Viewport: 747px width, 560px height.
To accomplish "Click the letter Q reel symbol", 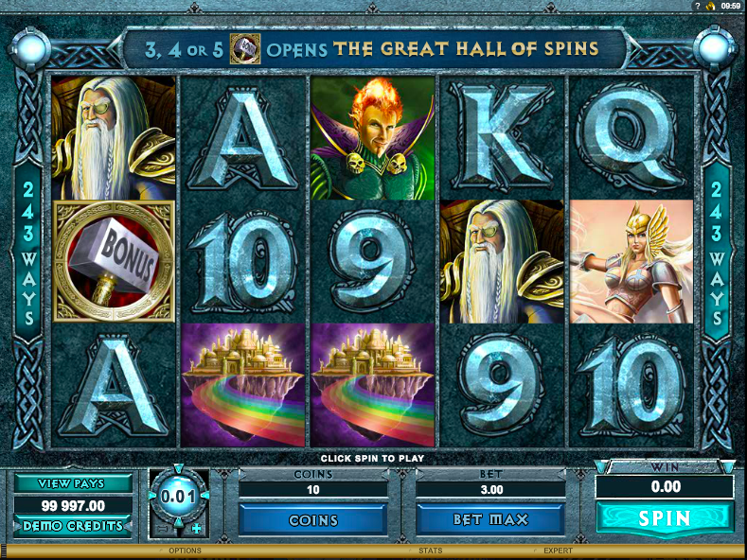I will [x=631, y=137].
